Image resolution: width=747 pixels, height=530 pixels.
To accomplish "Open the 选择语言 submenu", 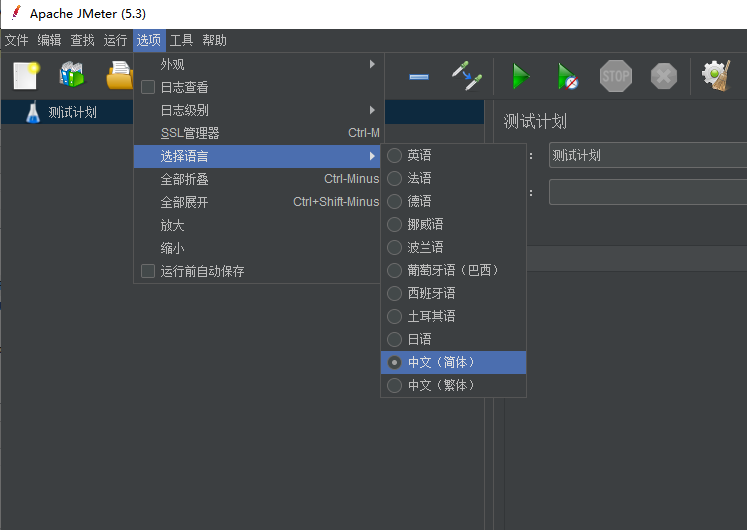I will [257, 156].
